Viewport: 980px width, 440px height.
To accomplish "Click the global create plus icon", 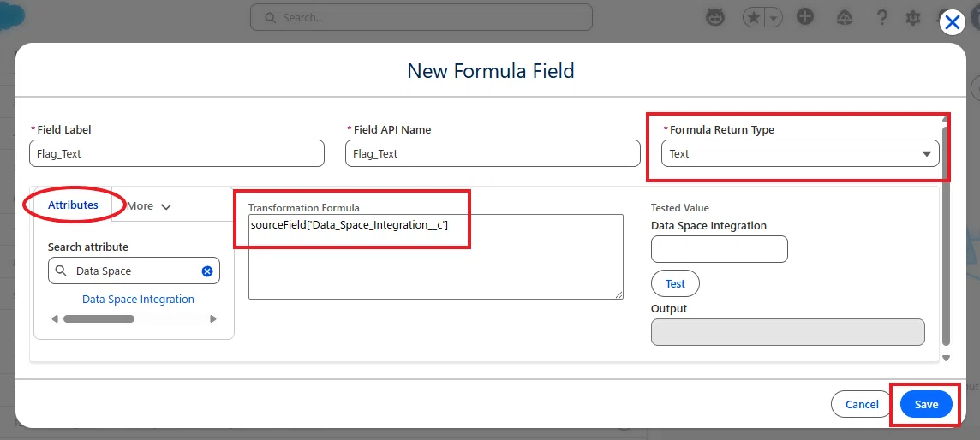I will pos(805,17).
